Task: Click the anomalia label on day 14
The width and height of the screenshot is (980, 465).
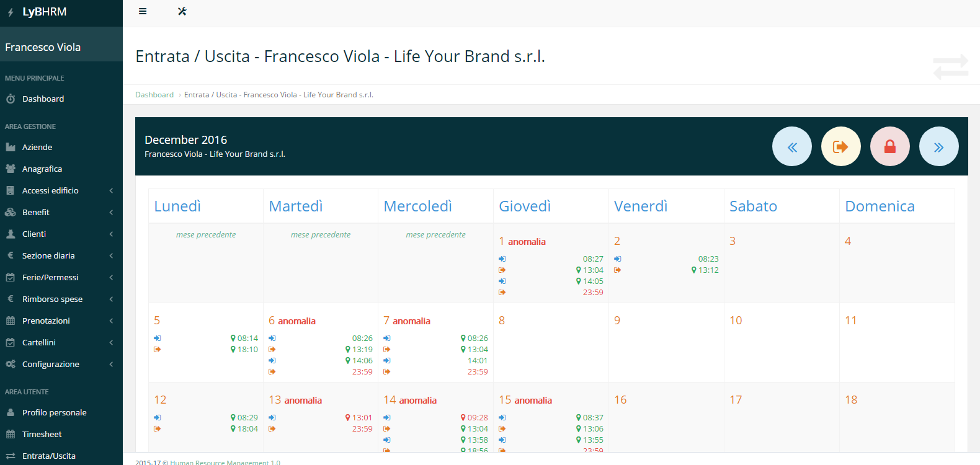Action: (x=417, y=401)
